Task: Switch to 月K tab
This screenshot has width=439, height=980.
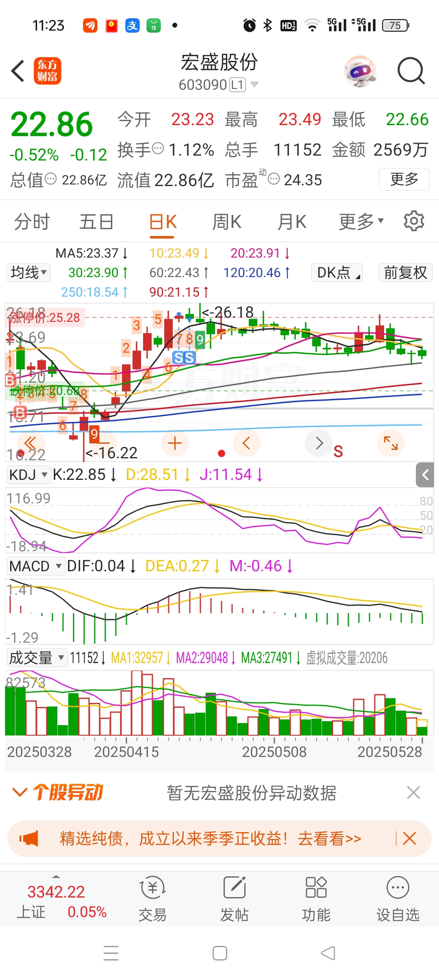Action: click(291, 222)
